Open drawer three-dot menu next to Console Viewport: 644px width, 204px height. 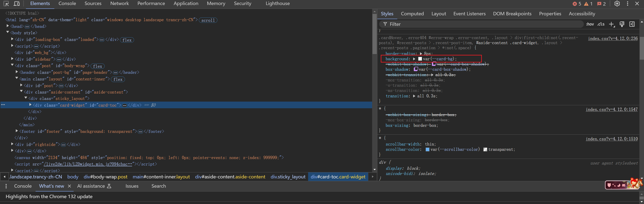6,186
